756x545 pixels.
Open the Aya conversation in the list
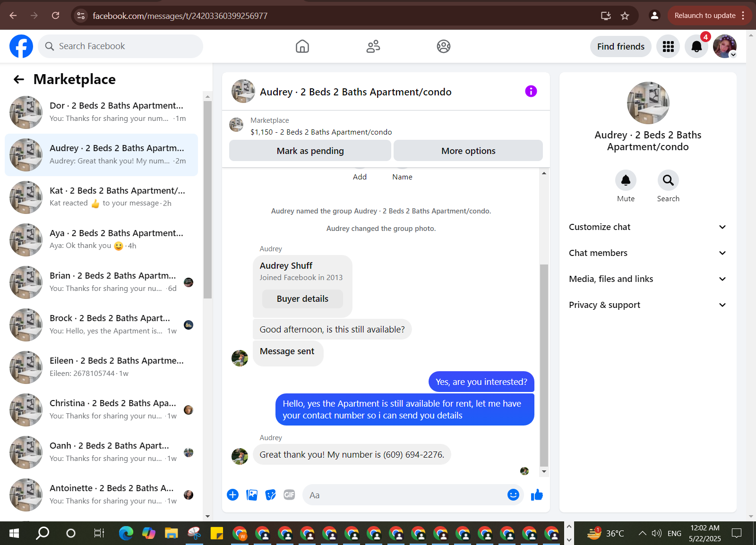coord(101,240)
